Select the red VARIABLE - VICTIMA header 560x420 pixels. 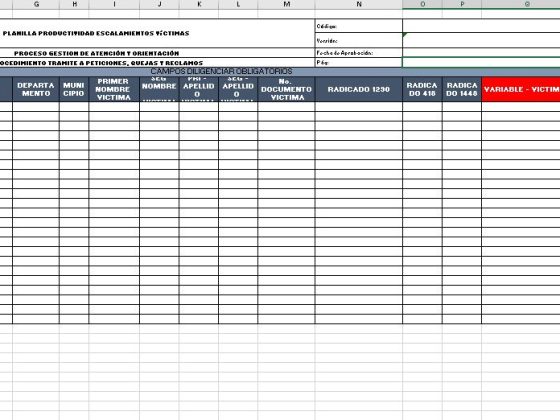(521, 89)
